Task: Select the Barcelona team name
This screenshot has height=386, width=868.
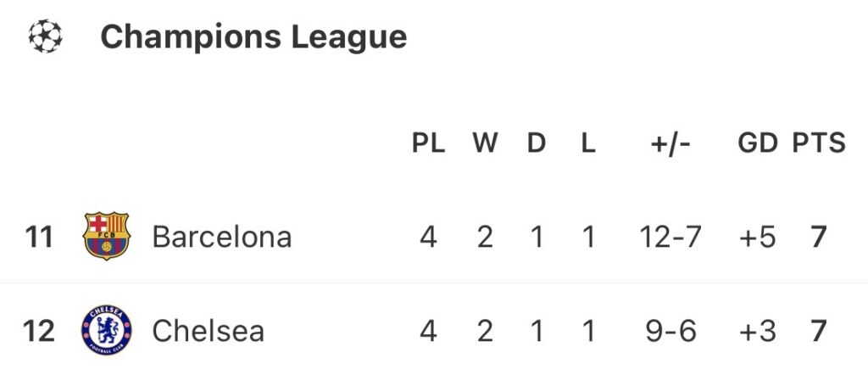Action: [221, 237]
